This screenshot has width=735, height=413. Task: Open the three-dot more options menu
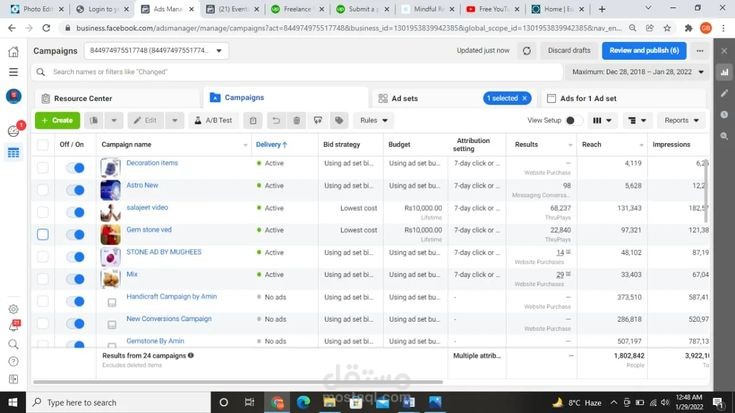point(700,51)
